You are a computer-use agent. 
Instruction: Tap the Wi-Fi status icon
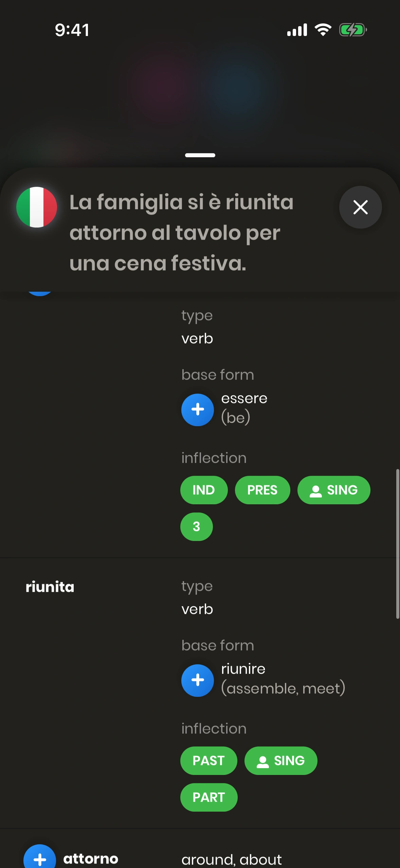tap(323, 30)
